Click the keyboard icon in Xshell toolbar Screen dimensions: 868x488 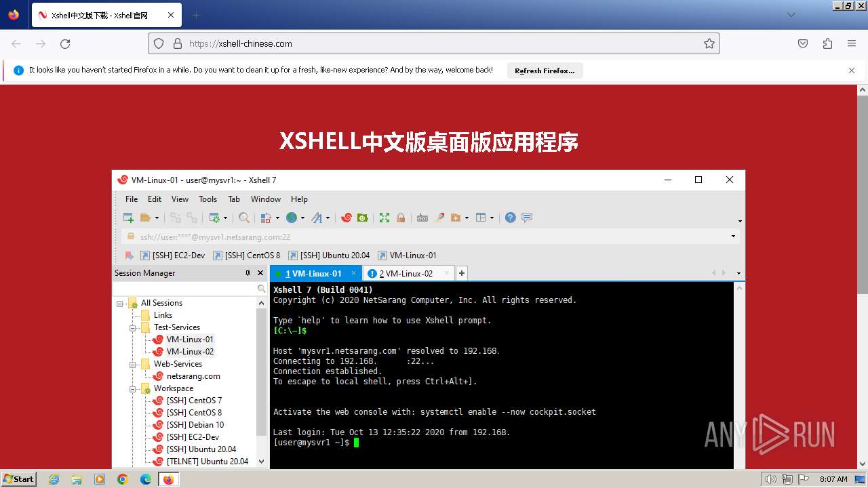pyautogui.click(x=422, y=218)
